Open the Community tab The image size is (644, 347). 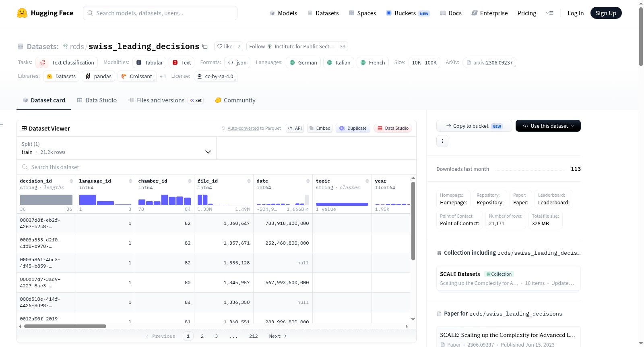235,100
